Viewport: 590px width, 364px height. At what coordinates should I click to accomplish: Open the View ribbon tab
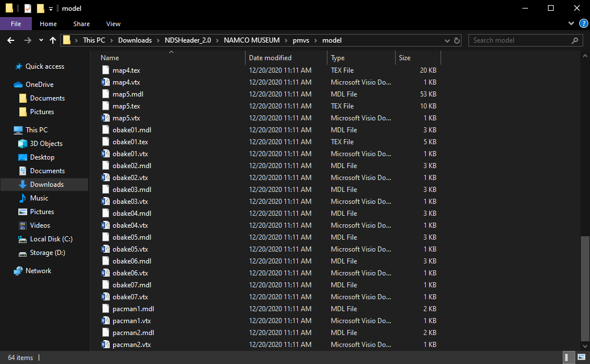coord(113,24)
